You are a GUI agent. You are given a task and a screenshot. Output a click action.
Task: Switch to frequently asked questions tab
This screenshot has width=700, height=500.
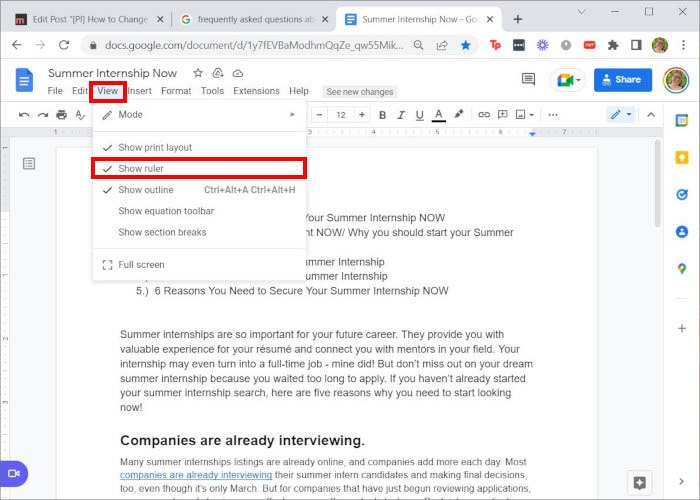(x=254, y=19)
